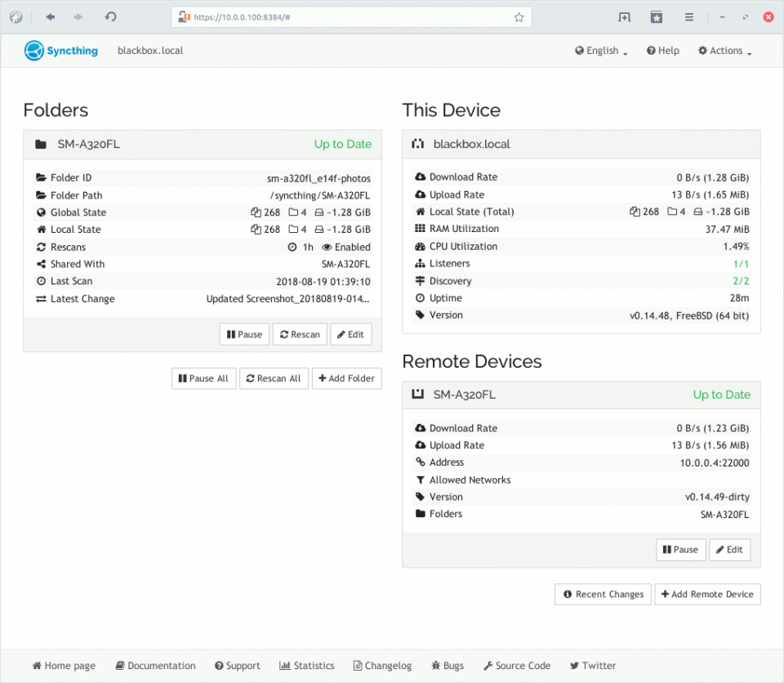Screen dimensions: 784x683
Task: Click the watcher Enabled eye icon
Action: (327, 248)
